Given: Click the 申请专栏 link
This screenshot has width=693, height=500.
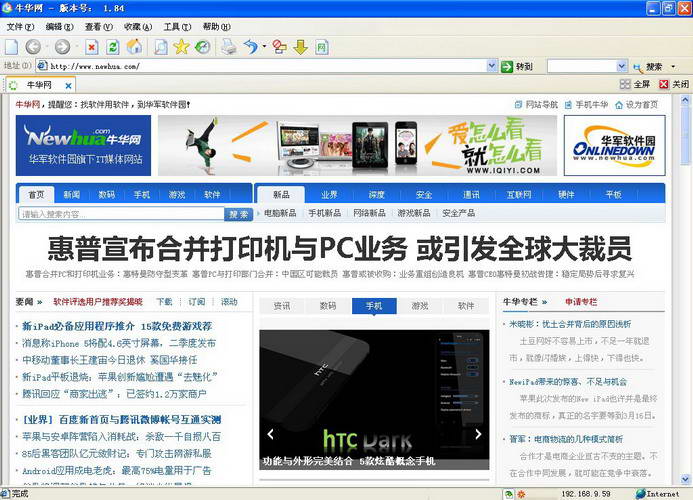Looking at the screenshot, I should (x=581, y=302).
